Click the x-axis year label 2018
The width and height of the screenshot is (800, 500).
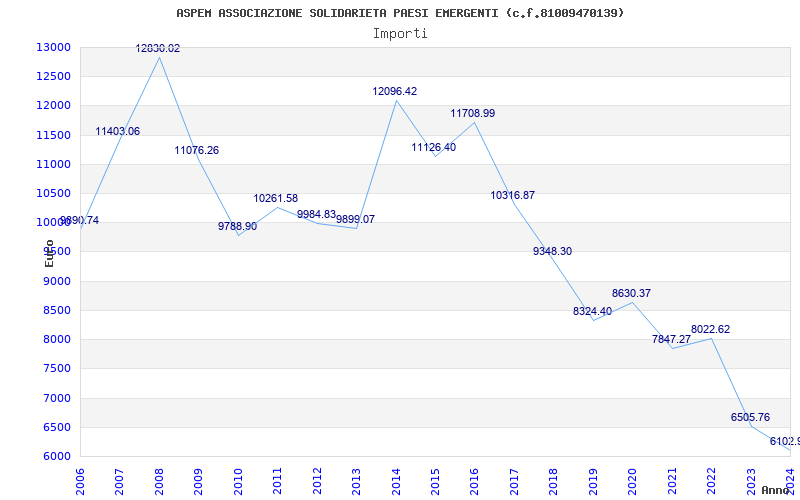[x=554, y=481]
